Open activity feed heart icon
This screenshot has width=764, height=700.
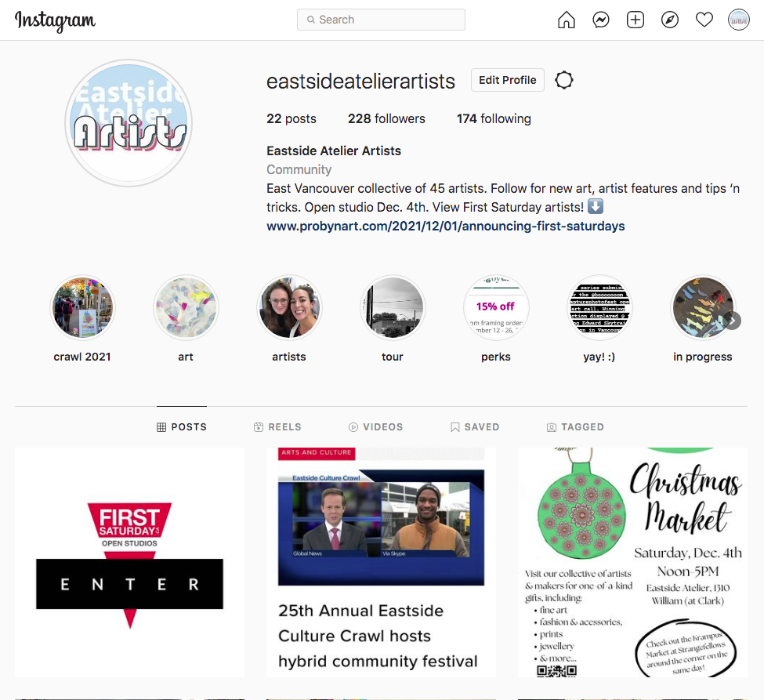(x=704, y=20)
